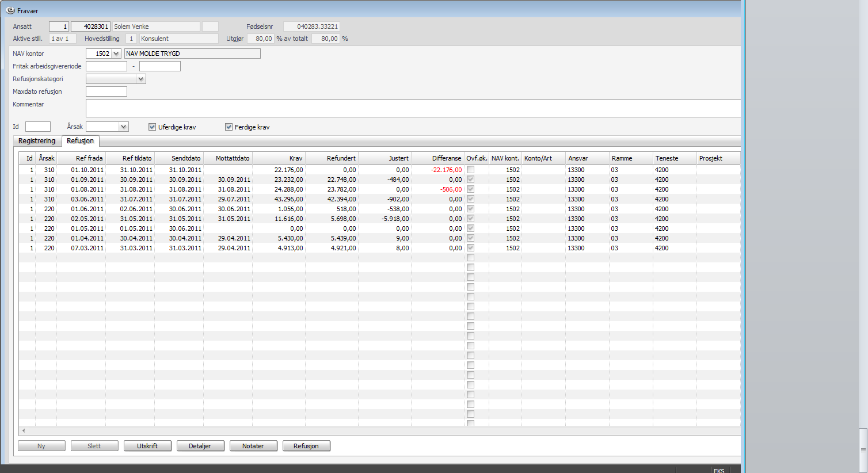Click the NAV MOLDE TRYGD name field
The height and width of the screenshot is (473, 868).
[192, 54]
